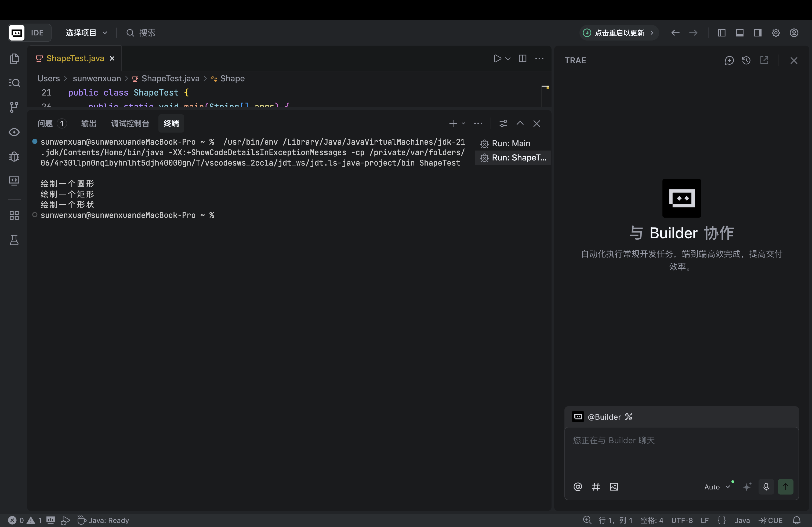This screenshot has height=527, width=812.
Task: Toggle the right side panel layout icon
Action: (757, 33)
